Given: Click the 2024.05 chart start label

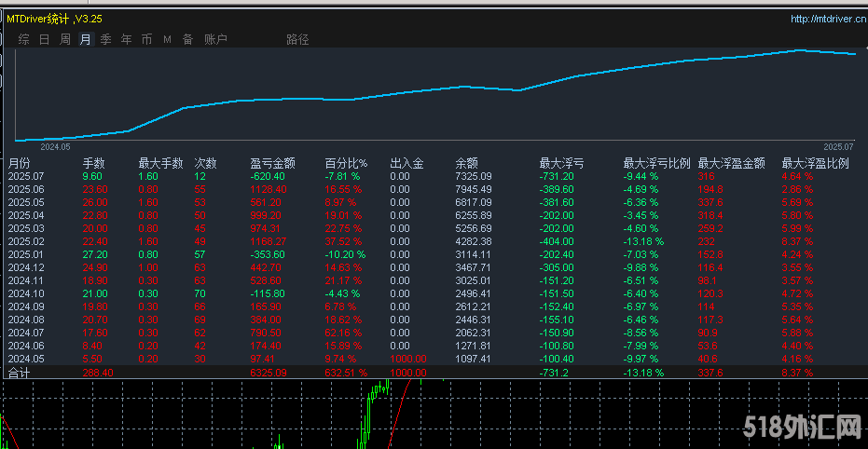Looking at the screenshot, I should [x=55, y=147].
